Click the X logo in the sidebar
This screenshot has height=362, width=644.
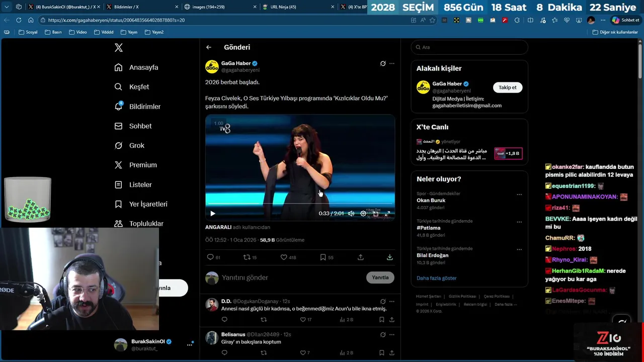tap(119, 48)
